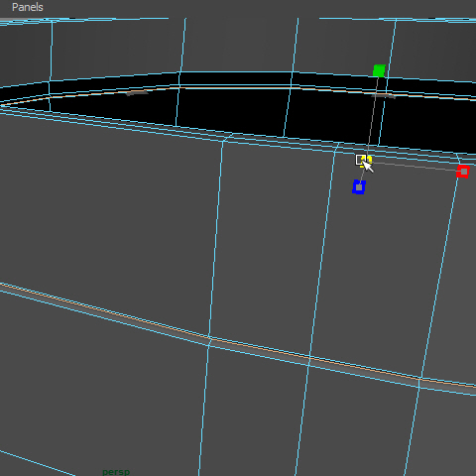Click the green persp camera label
Image resolution: width=476 pixels, height=476 pixels.
tap(116, 472)
